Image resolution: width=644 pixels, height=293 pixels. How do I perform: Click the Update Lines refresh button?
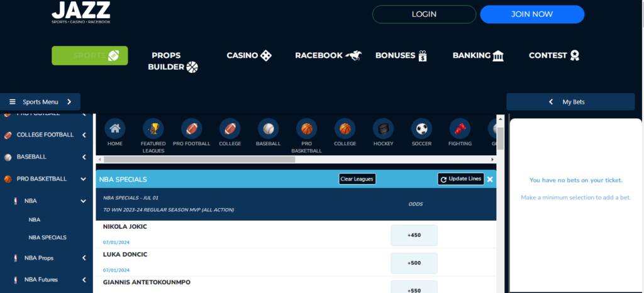[x=461, y=179]
